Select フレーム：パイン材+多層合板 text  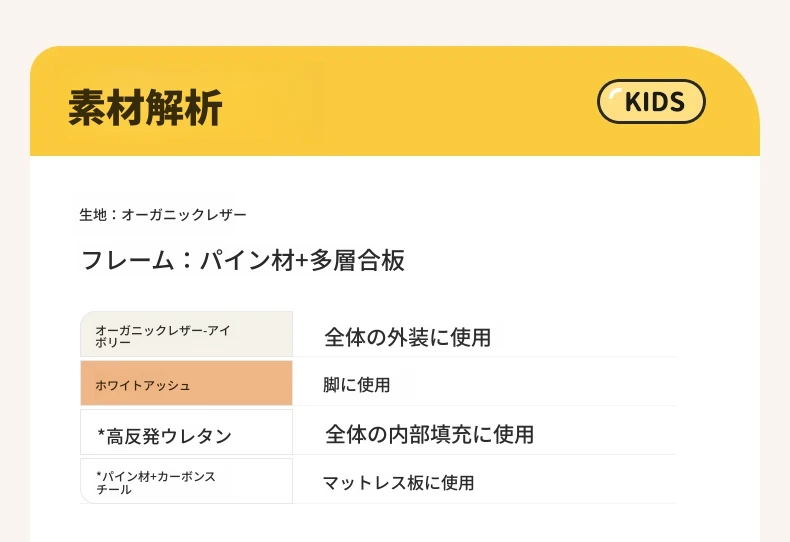tap(242, 260)
